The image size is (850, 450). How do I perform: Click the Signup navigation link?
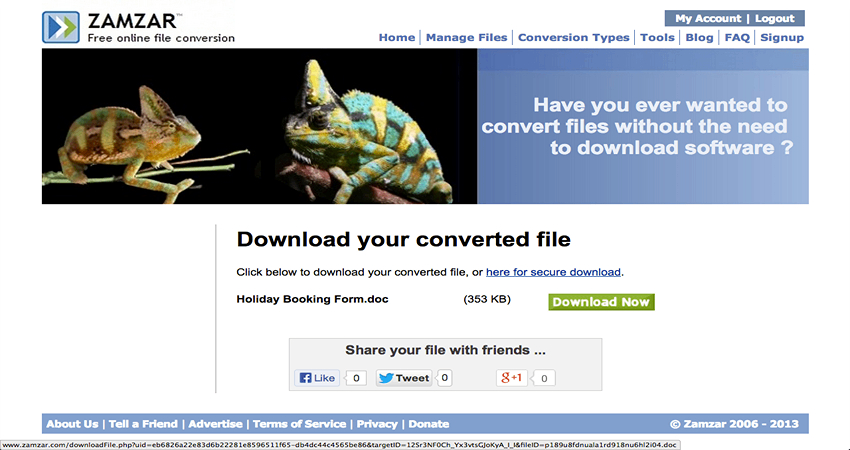782,37
